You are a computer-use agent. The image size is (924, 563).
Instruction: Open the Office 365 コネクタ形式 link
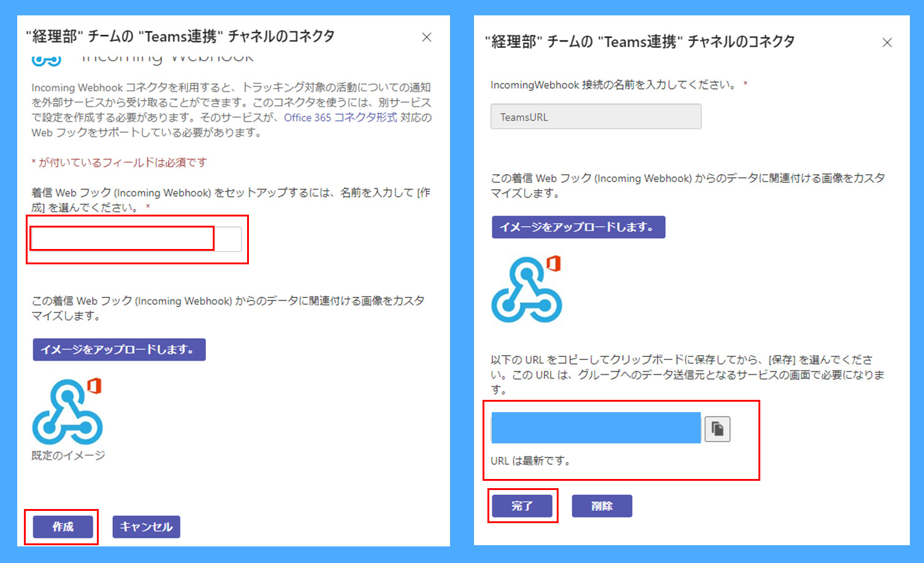340,118
